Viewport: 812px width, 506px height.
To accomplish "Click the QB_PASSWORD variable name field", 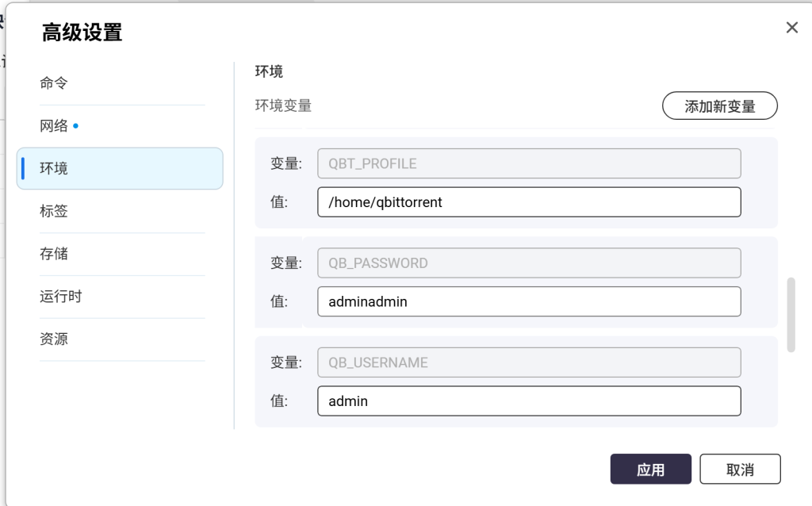I will pos(528,263).
